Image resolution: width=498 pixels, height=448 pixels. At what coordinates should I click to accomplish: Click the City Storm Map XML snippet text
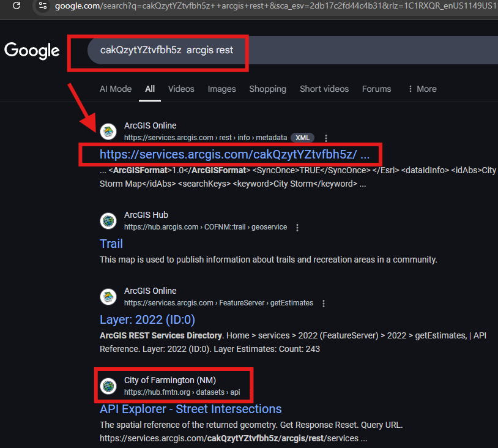click(x=298, y=177)
